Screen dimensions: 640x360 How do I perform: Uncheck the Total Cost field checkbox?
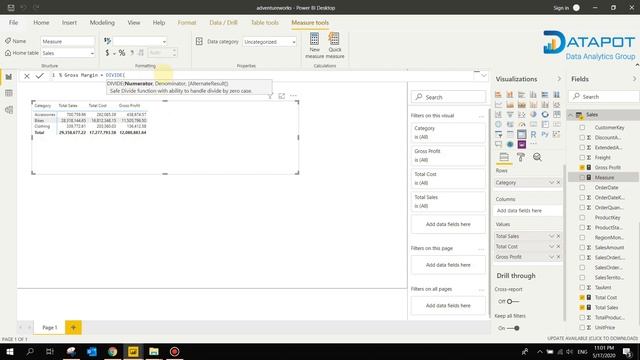coord(582,298)
